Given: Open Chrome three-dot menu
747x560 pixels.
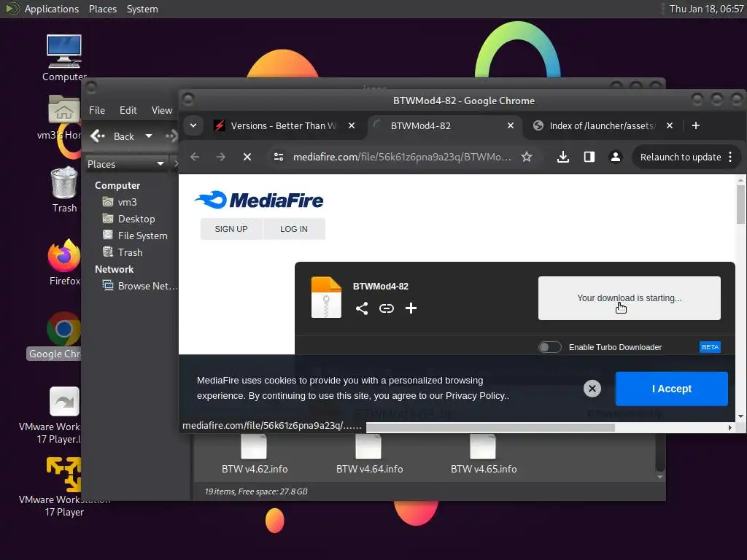Looking at the screenshot, I should pyautogui.click(x=730, y=157).
